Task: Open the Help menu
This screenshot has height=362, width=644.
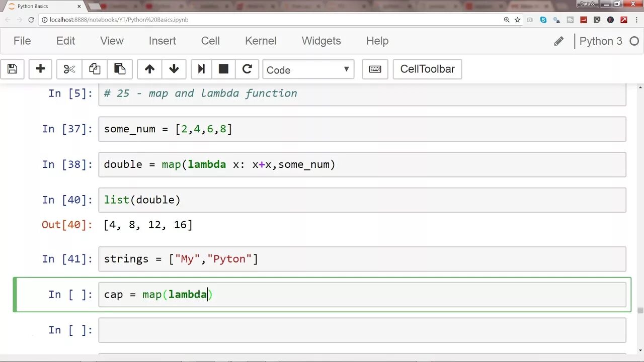Action: tap(377, 41)
